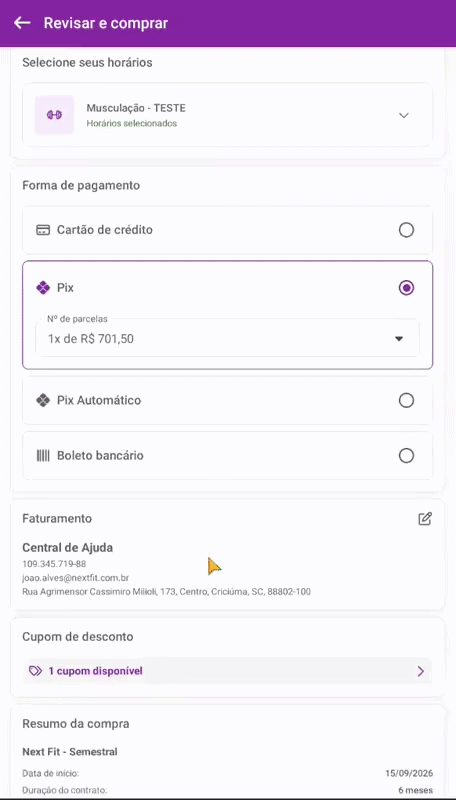Select Boleto bancário radio button
This screenshot has height=800, width=456.
[x=407, y=456]
